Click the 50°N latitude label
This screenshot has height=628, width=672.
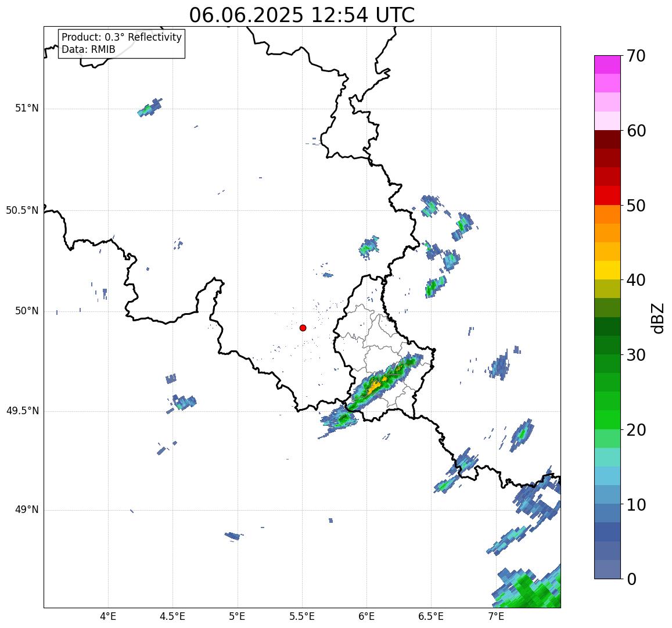(27, 311)
